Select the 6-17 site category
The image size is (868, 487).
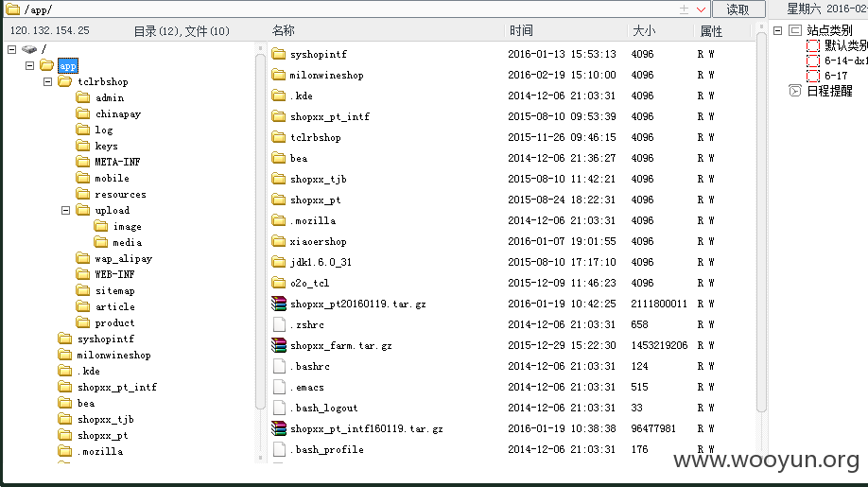(836, 76)
